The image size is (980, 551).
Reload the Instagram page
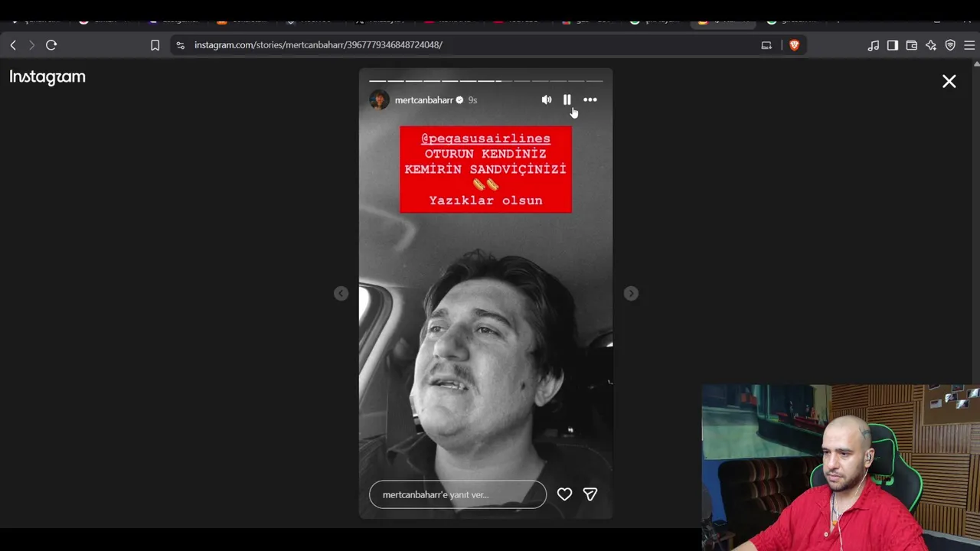[51, 45]
